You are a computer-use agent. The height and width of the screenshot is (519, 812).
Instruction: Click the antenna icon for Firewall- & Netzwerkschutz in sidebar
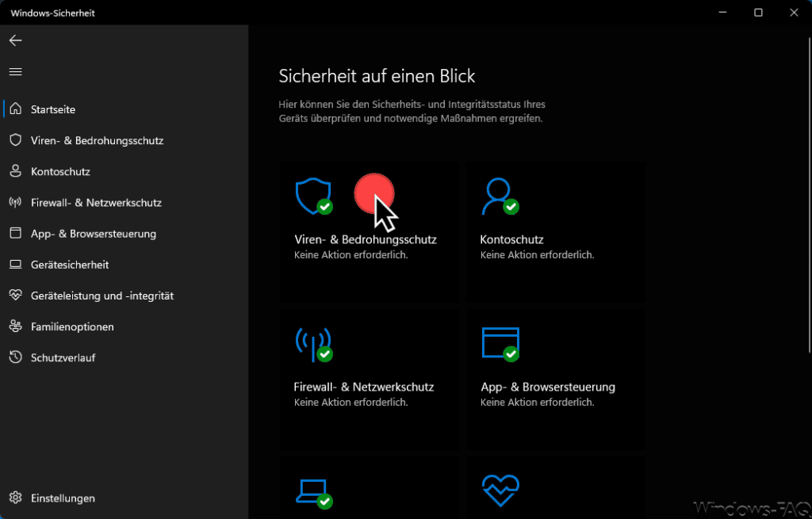[16, 202]
